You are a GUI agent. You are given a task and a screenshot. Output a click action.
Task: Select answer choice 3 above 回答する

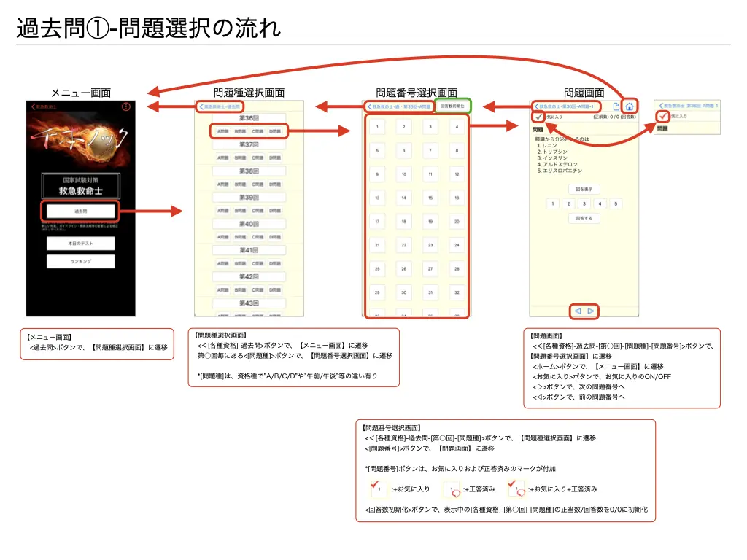(x=584, y=204)
